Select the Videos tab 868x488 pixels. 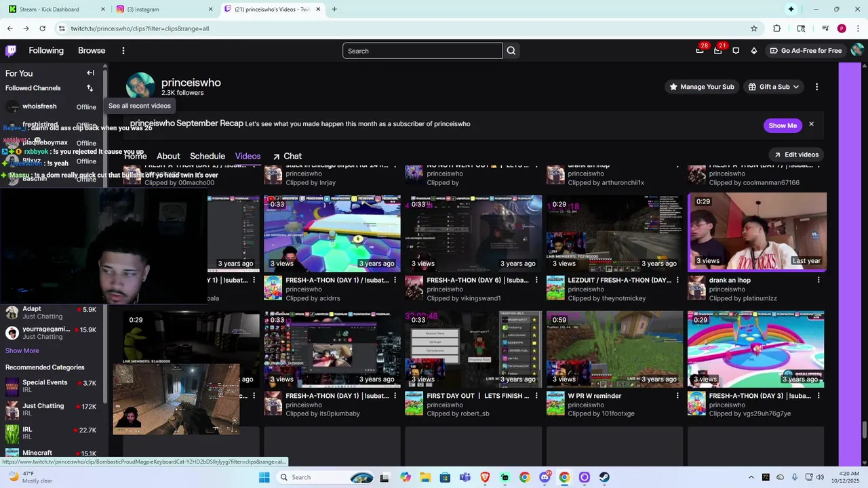pyautogui.click(x=248, y=156)
